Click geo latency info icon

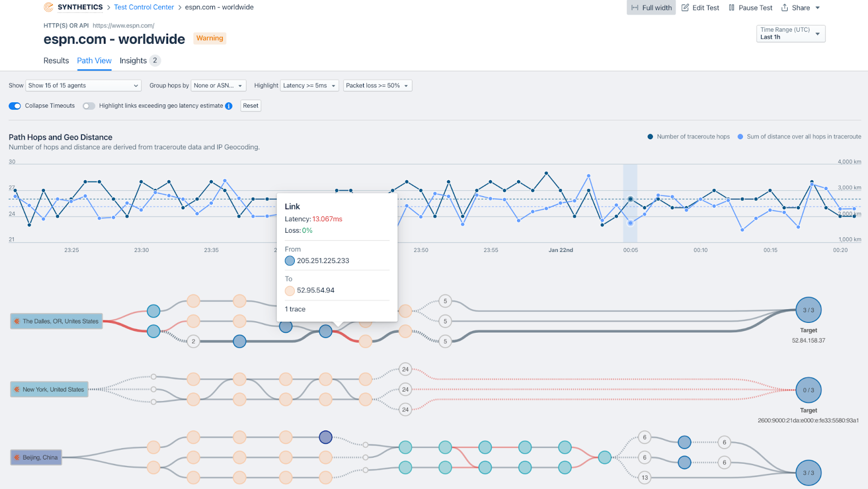(229, 105)
